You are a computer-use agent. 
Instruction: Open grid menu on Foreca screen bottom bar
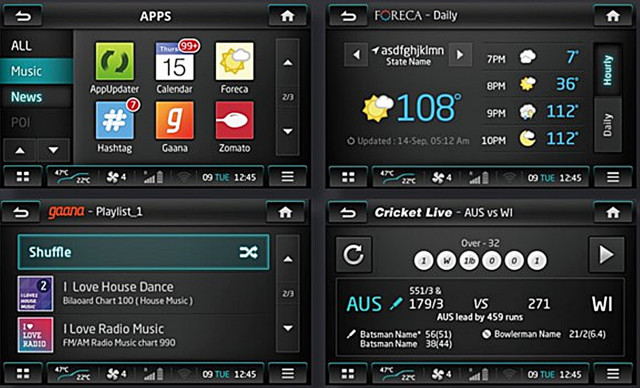point(348,177)
